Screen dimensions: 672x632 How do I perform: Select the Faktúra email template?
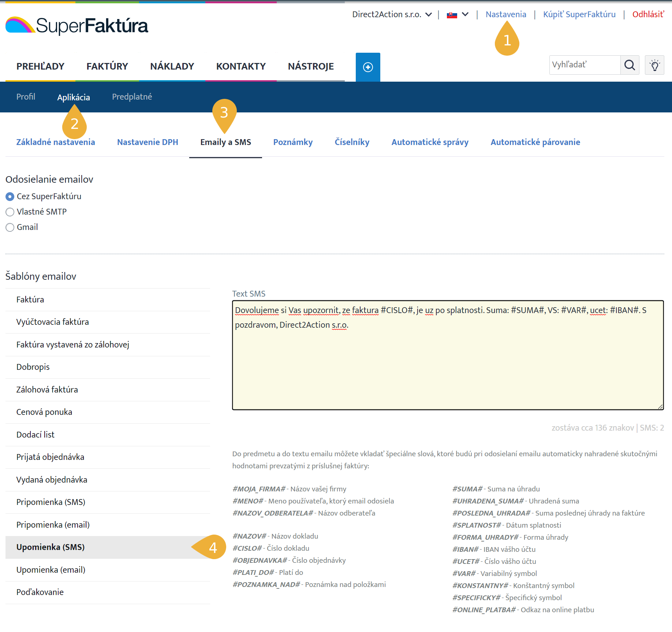(x=108, y=300)
